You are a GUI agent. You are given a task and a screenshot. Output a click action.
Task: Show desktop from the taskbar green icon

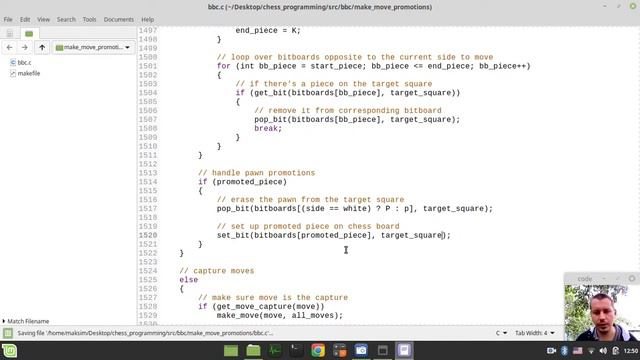tap(231, 351)
